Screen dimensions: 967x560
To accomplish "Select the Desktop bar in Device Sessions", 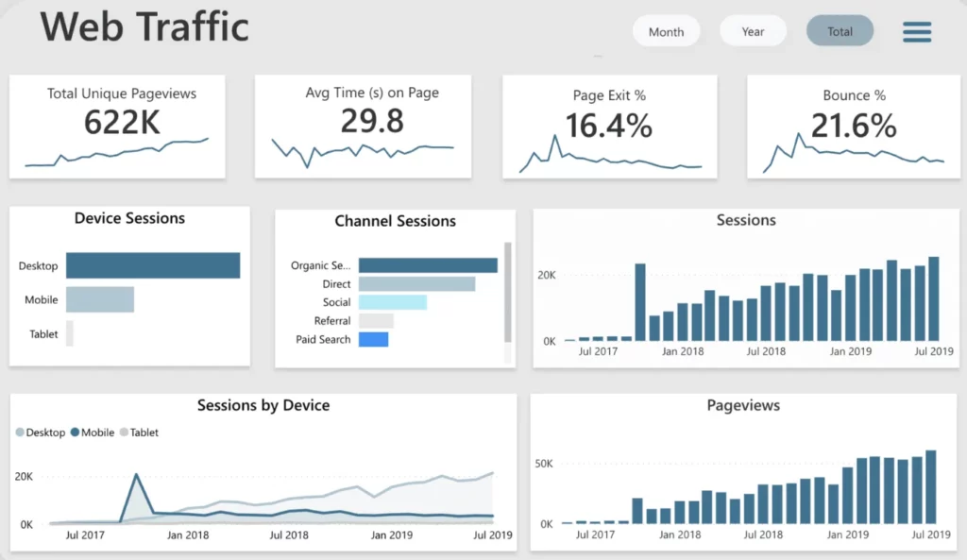I will (x=153, y=265).
